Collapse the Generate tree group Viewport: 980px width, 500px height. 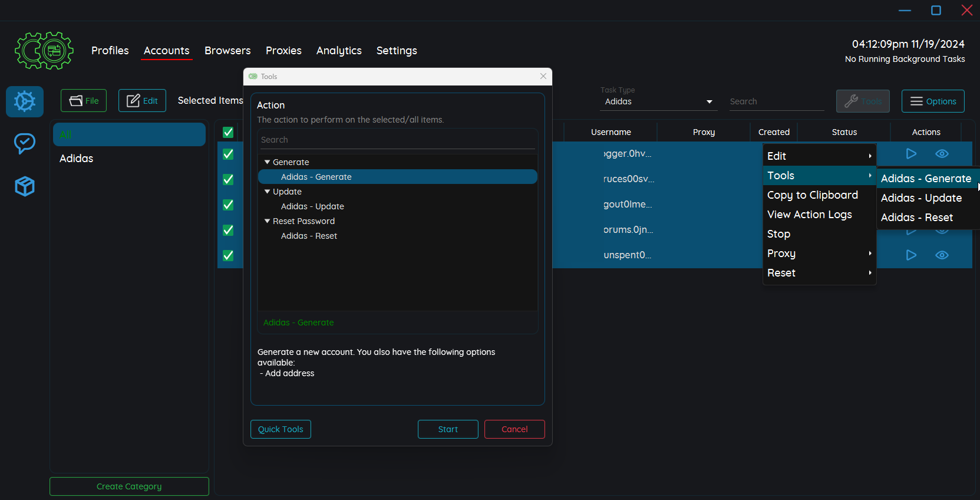coord(268,162)
